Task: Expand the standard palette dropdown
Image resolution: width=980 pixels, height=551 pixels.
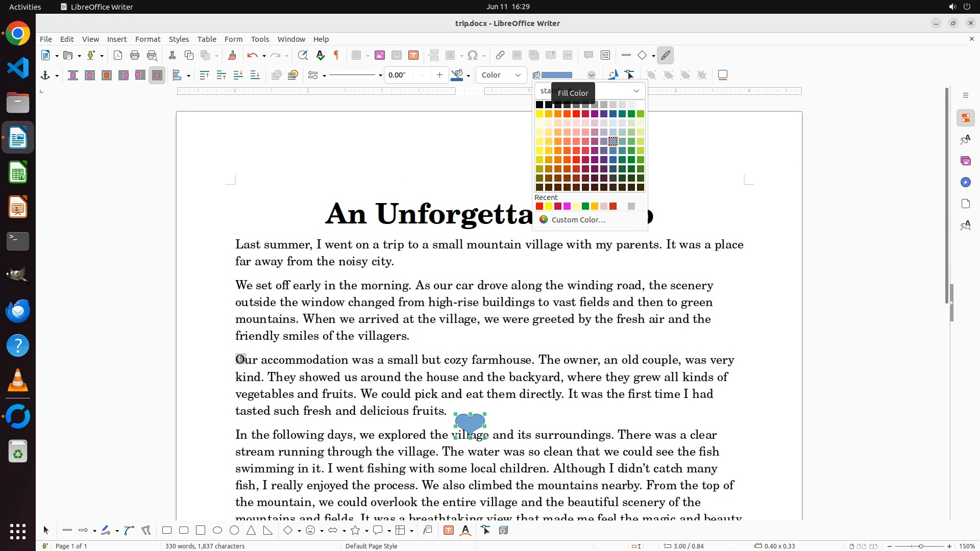Action: 636,91
